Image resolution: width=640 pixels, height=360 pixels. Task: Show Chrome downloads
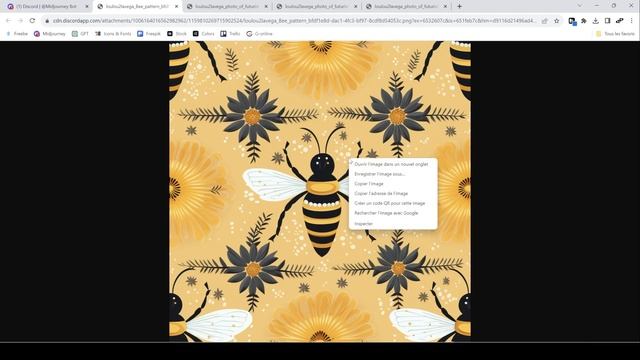[596, 21]
